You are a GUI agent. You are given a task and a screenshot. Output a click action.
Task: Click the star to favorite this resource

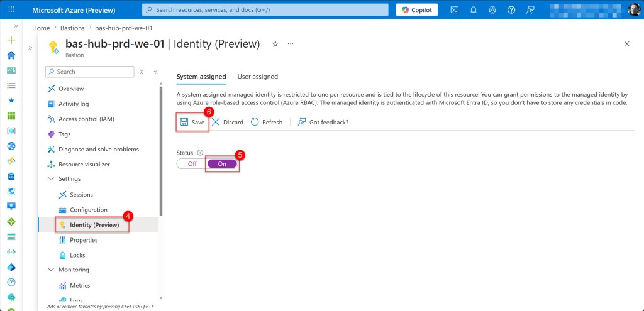(275, 44)
